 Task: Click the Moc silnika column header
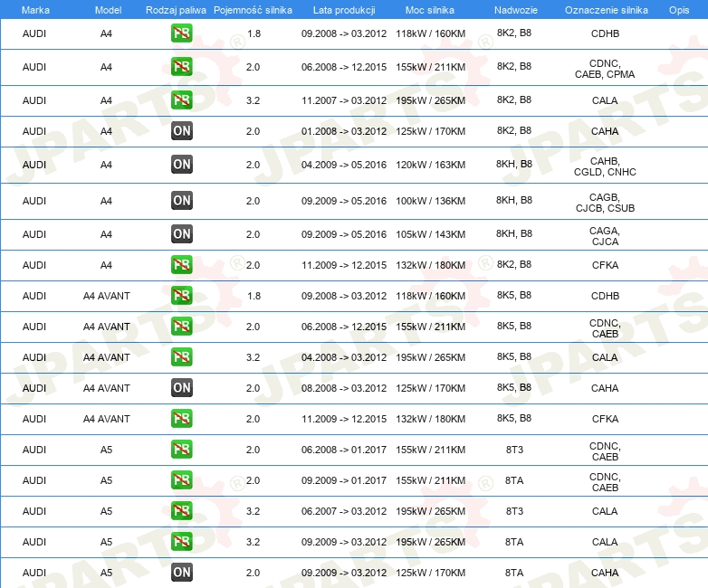[x=430, y=10]
